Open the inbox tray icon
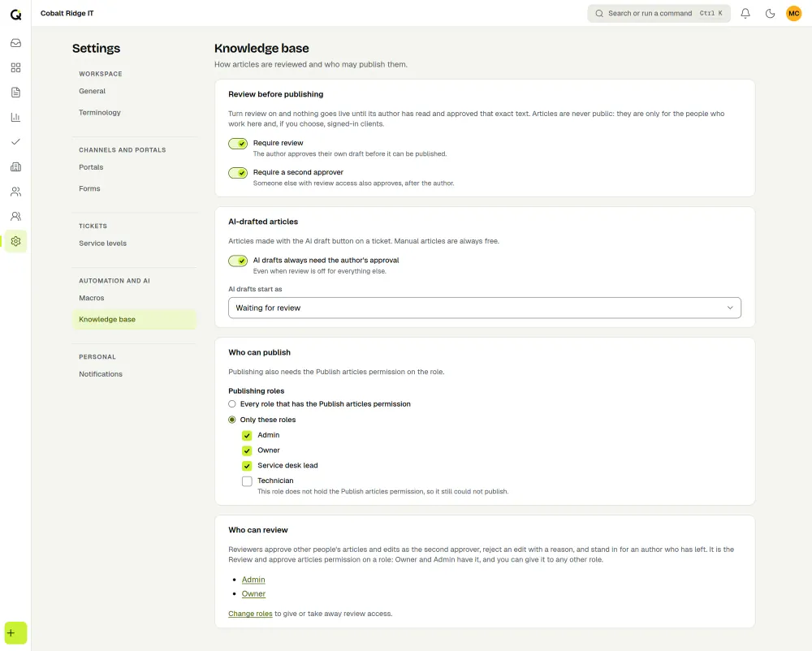 pyautogui.click(x=15, y=43)
